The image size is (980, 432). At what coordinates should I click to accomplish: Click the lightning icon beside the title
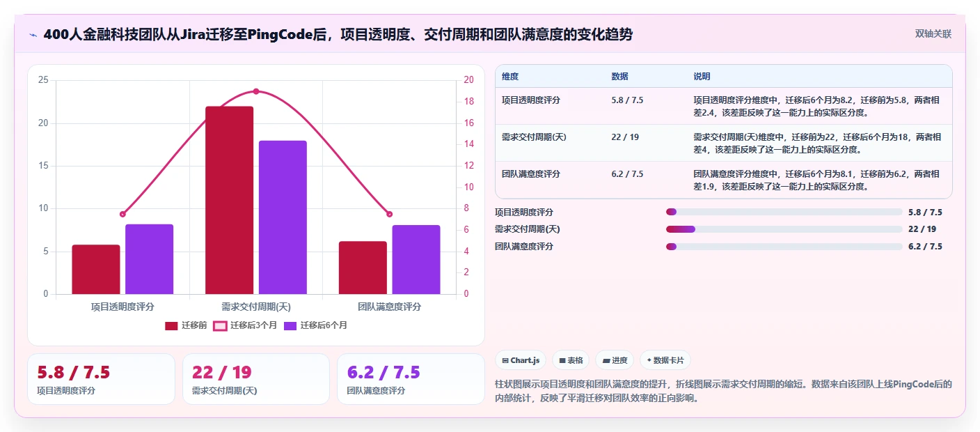point(33,35)
